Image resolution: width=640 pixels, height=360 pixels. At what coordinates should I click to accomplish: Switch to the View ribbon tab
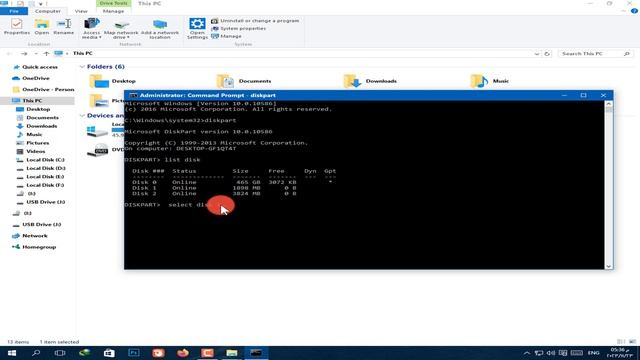[81, 11]
